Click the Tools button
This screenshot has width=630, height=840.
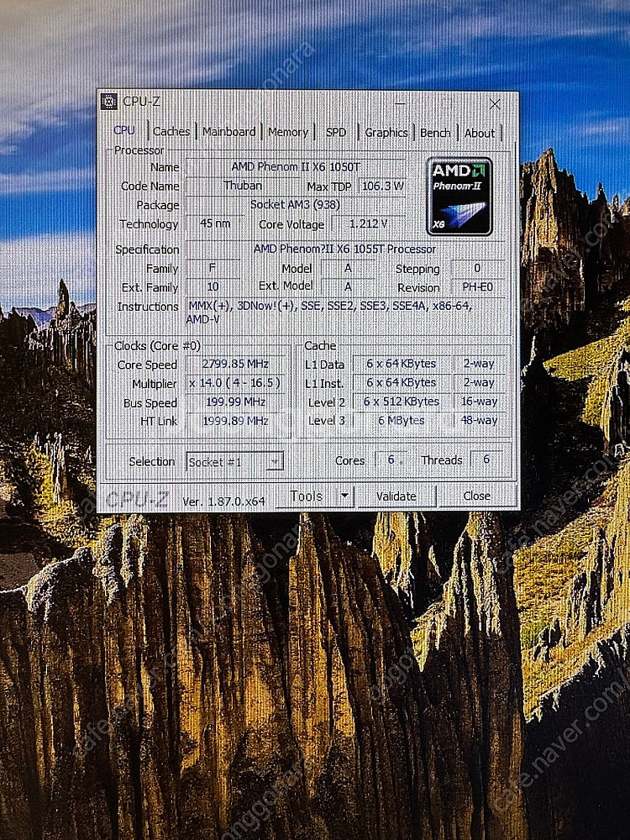[307, 496]
